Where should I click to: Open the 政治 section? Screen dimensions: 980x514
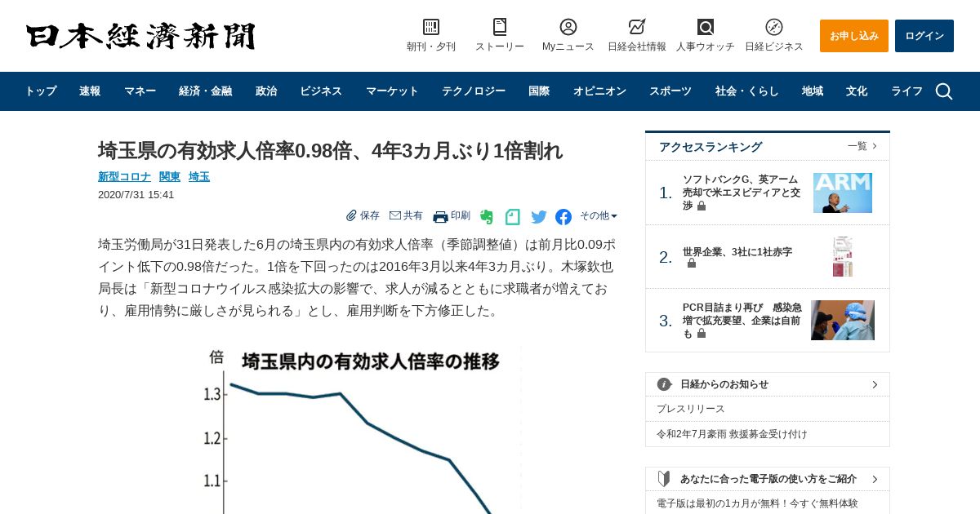(266, 91)
